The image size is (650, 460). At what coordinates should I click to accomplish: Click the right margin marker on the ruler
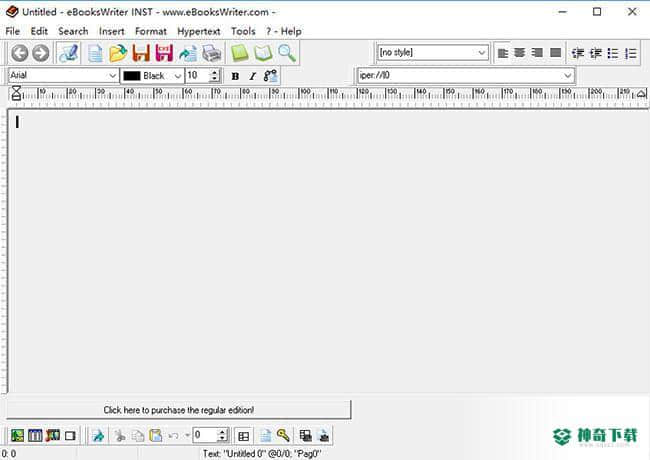point(641,94)
